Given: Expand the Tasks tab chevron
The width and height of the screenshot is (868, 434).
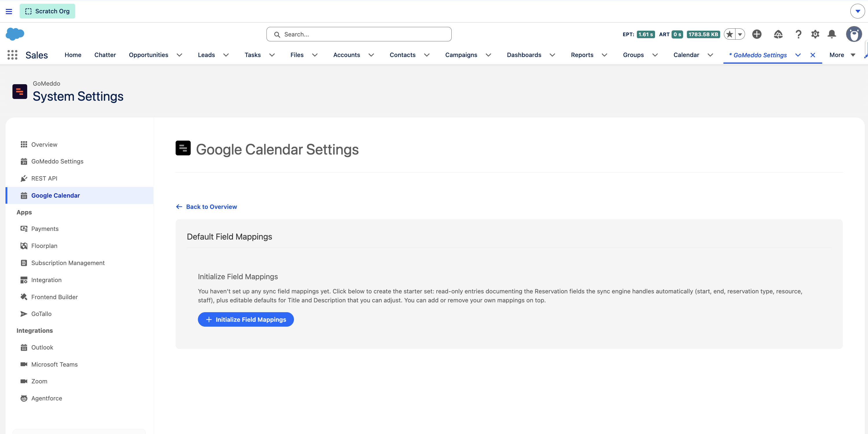Looking at the screenshot, I should 272,55.
